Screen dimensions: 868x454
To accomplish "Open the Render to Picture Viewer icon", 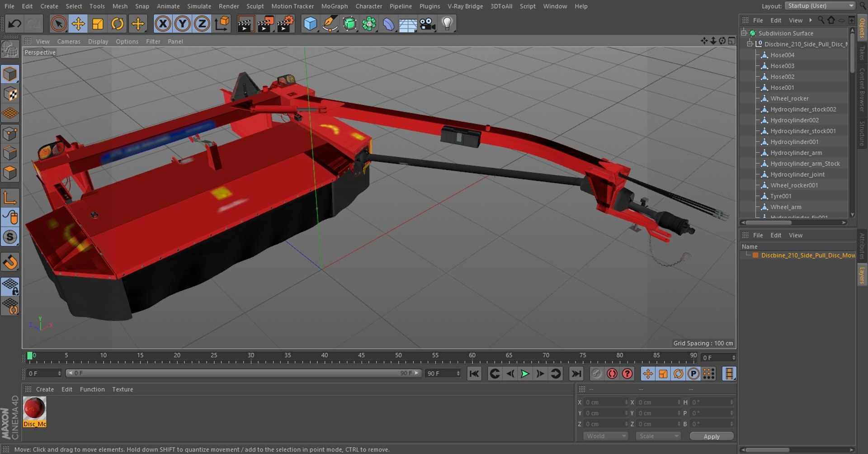I will [x=265, y=24].
